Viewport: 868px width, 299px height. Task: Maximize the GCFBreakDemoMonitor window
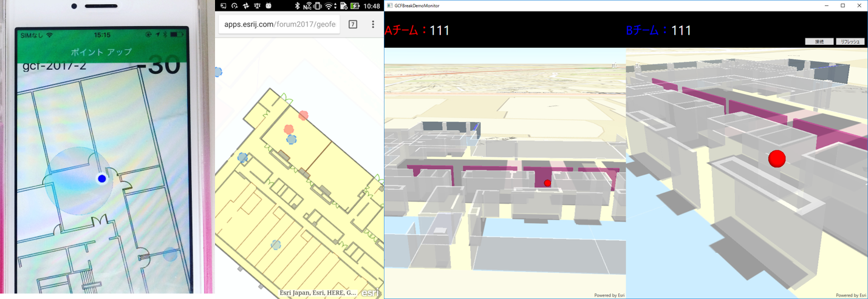click(x=842, y=5)
